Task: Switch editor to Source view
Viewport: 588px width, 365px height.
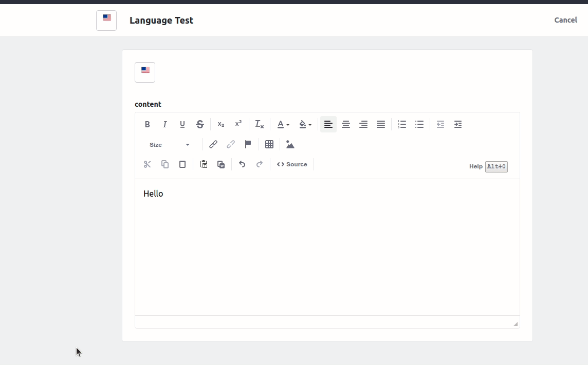Action: (x=292, y=164)
